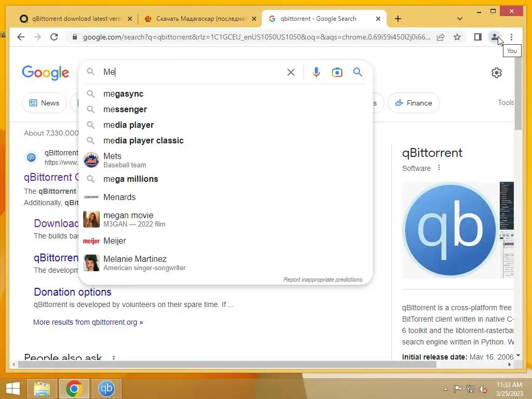Open Chrome three-dot menu
This screenshot has height=399, width=532.
[511, 37]
